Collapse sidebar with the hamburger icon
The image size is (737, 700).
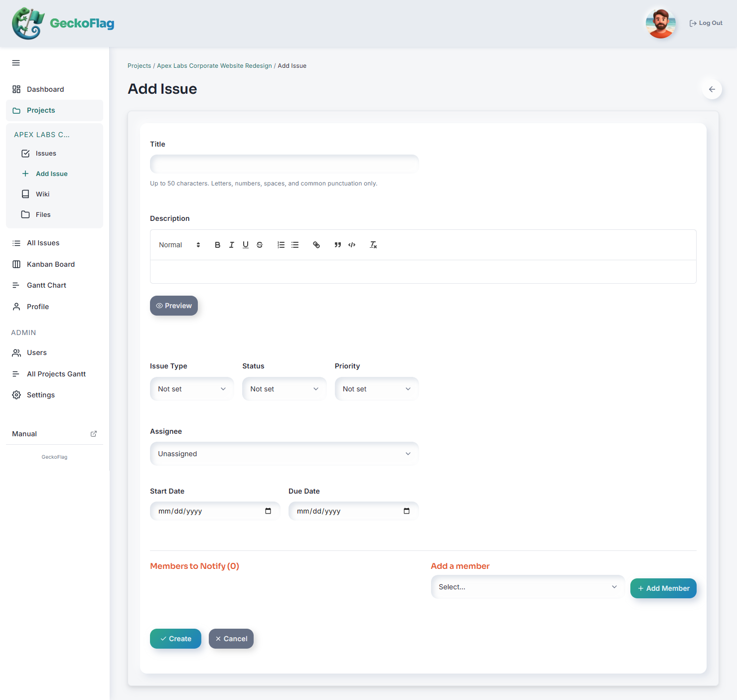[16, 63]
